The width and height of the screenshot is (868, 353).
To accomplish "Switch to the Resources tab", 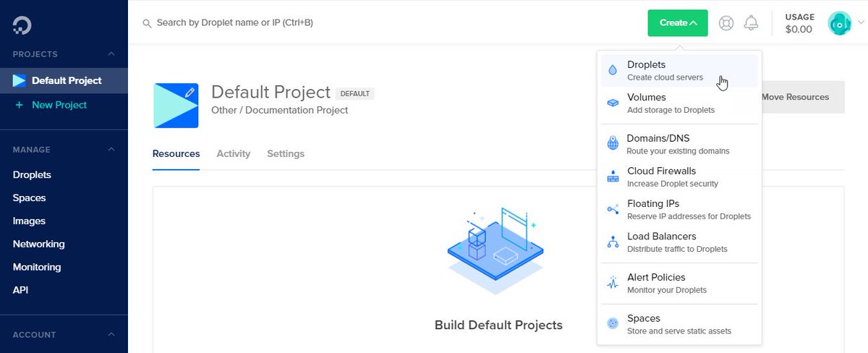I will click(176, 154).
